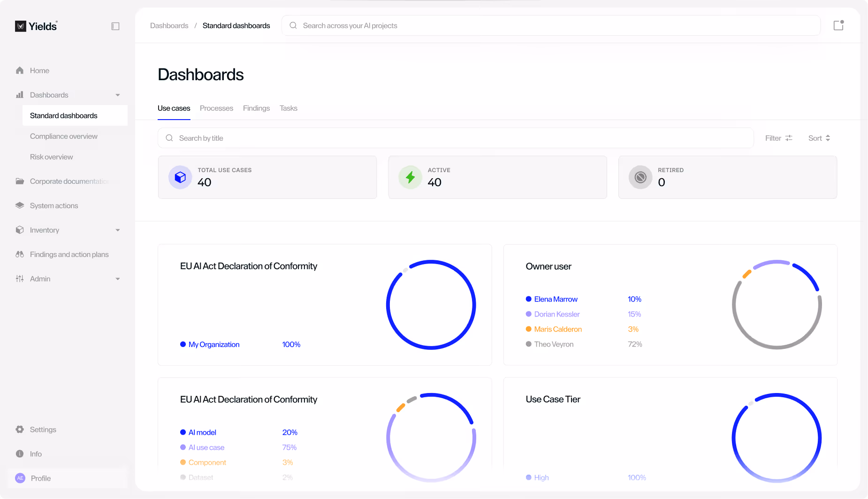
Task: Open Standard dashboards in sidebar
Action: coord(75,115)
